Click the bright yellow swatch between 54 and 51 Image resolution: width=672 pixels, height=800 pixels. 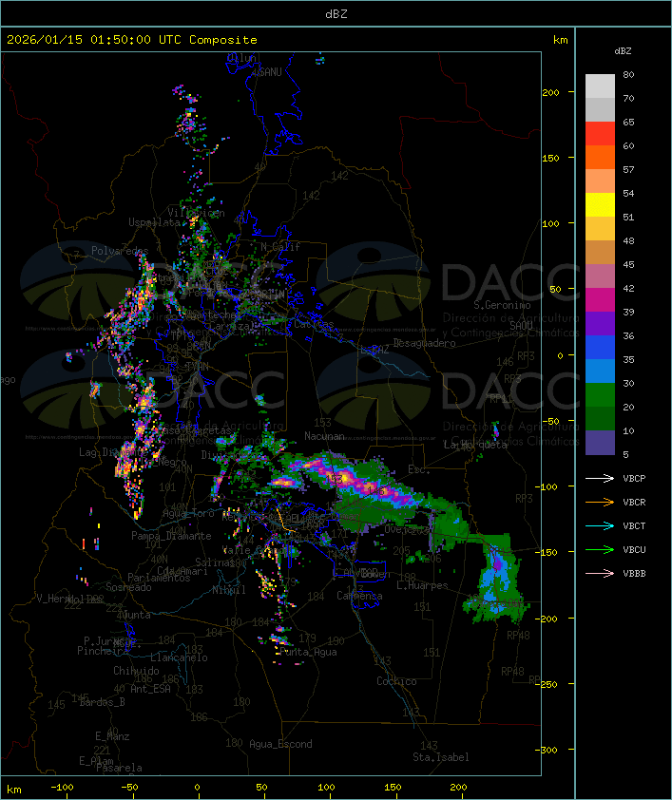[x=600, y=204]
